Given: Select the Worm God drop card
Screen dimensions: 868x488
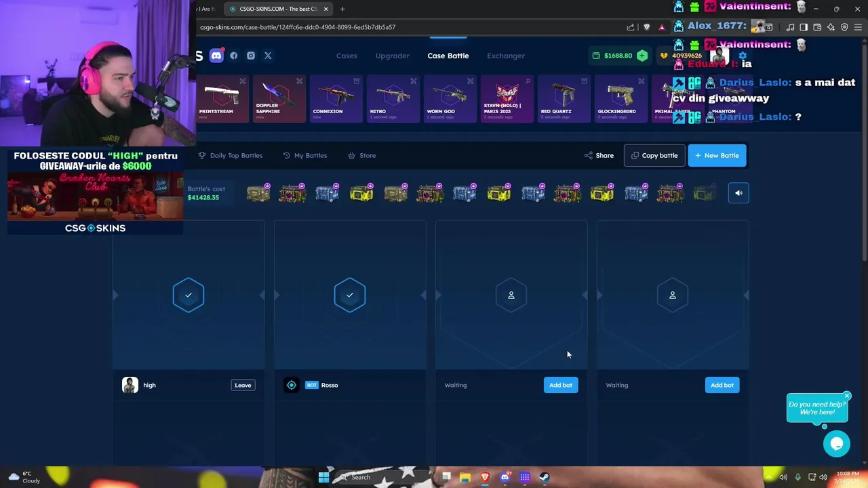Looking at the screenshot, I should [450, 99].
